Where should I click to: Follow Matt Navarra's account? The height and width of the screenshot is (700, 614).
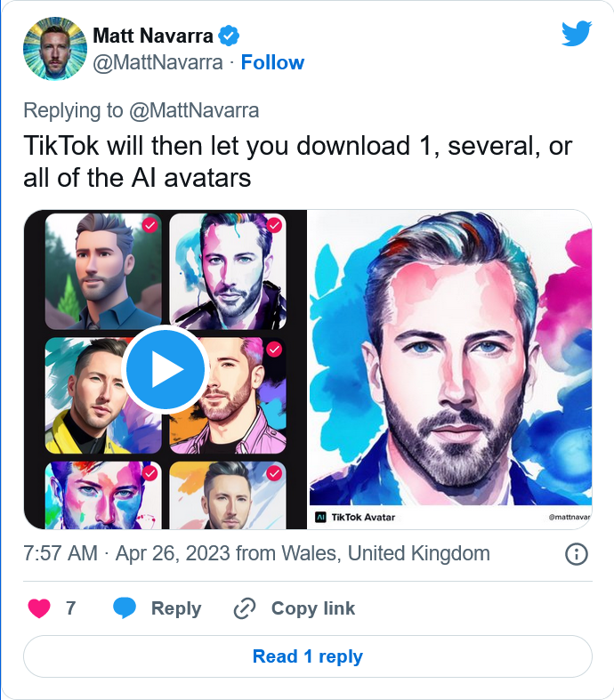pyautogui.click(x=272, y=62)
